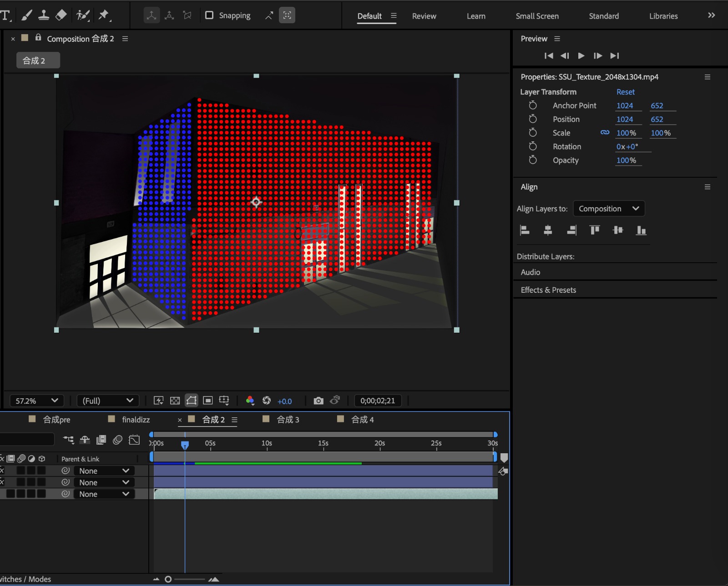
Task: Enable the Snapping checkbox
Action: (209, 15)
